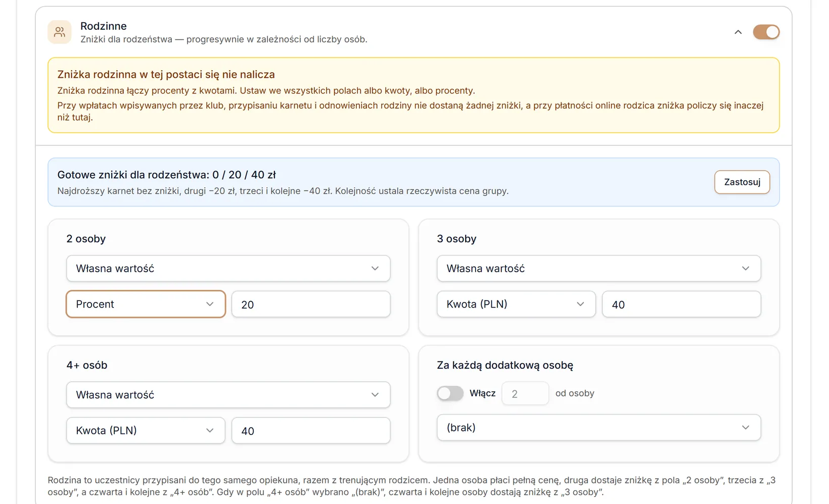Image resolution: width=829 pixels, height=504 pixels.
Task: Click the yellow warning banner heading
Action: [166, 74]
